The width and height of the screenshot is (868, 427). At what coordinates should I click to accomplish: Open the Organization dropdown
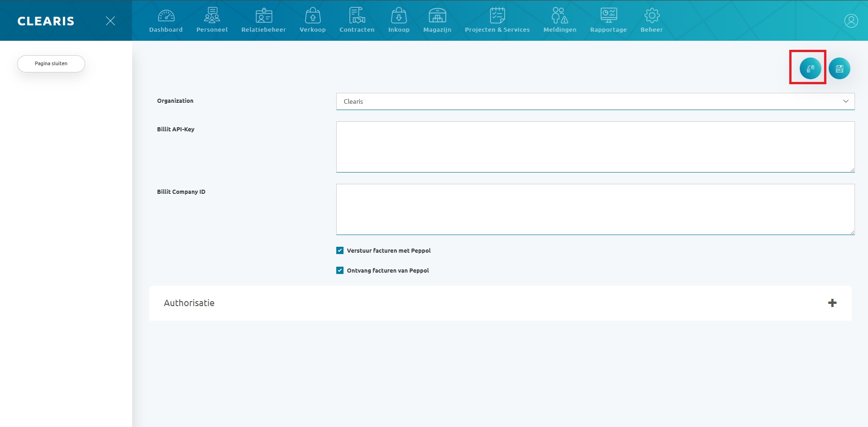(595, 101)
